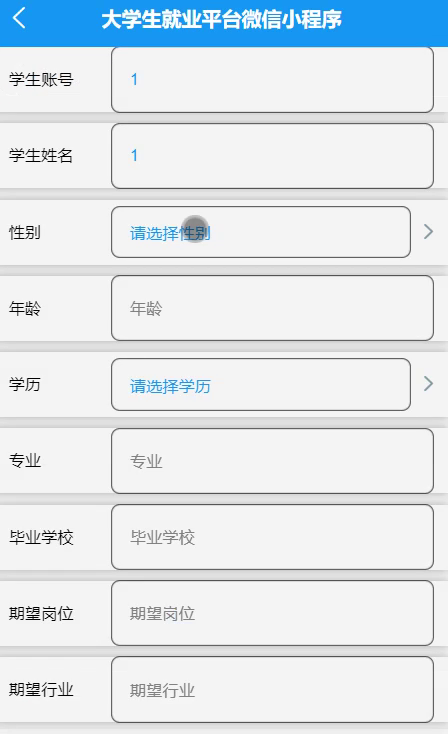448x734 pixels.
Task: Click into the 专业 text field
Action: (x=272, y=461)
